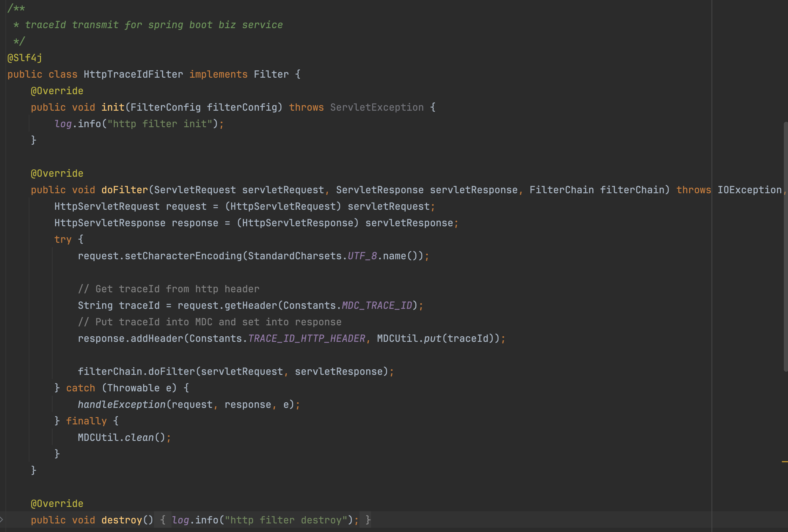Click the "init" method name
Image resolution: width=788 pixels, height=532 pixels.
coord(113,107)
